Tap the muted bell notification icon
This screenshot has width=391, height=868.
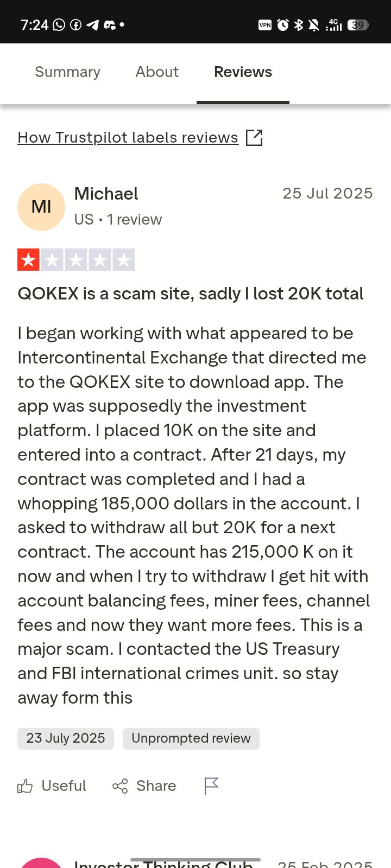314,25
